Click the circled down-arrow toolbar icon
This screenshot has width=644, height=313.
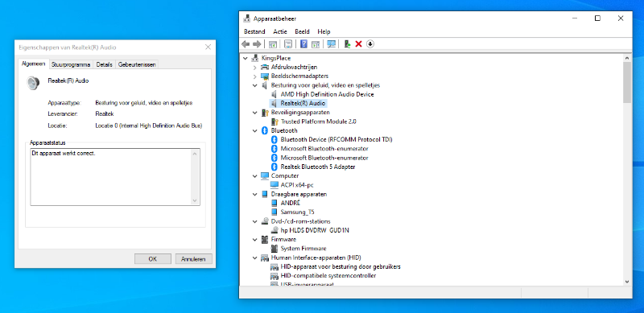(x=370, y=44)
